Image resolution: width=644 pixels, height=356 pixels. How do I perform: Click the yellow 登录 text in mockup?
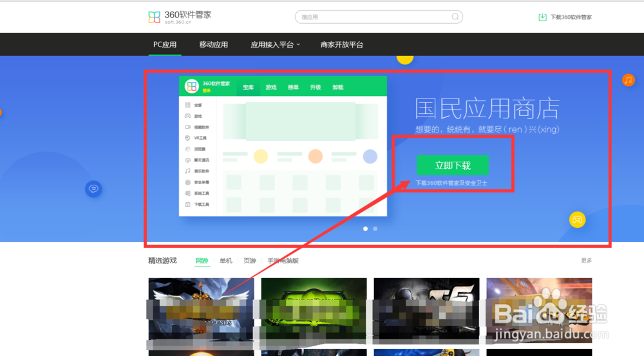tap(207, 91)
